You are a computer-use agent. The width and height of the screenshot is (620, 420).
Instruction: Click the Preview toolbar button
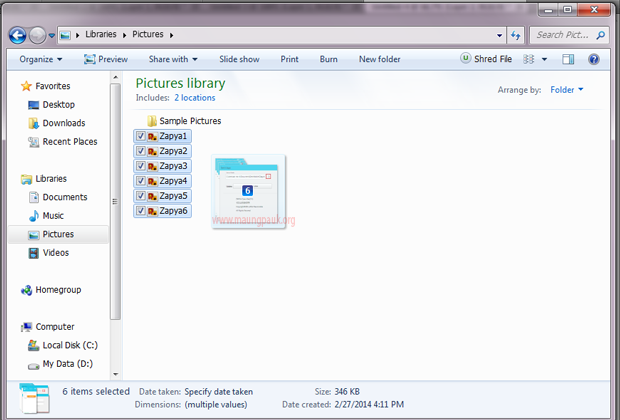(106, 59)
